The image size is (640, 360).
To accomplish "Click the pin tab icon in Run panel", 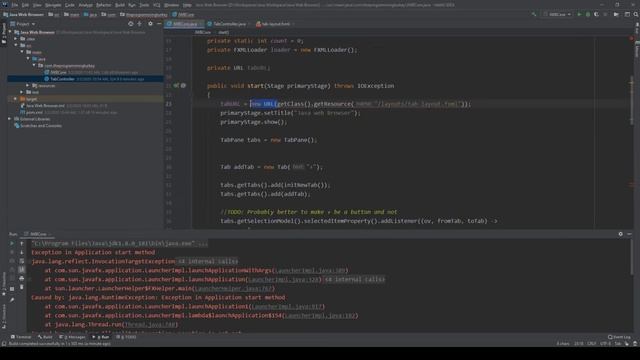I will click(12, 300).
